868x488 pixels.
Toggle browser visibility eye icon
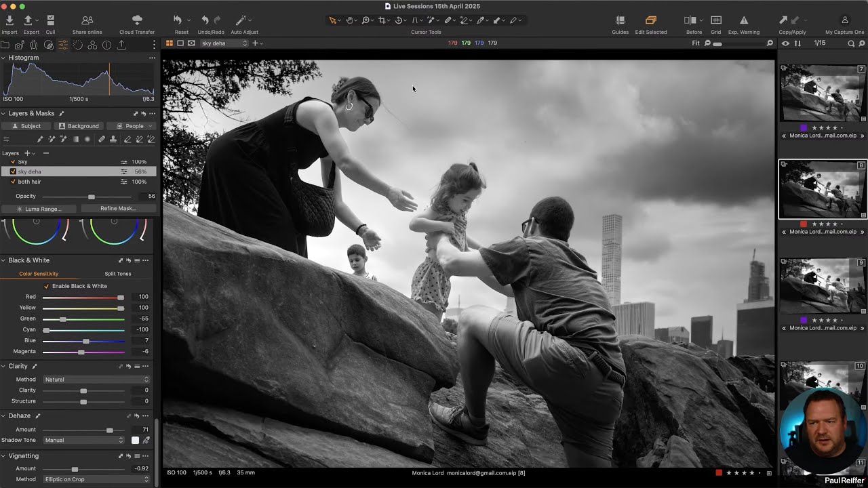785,43
